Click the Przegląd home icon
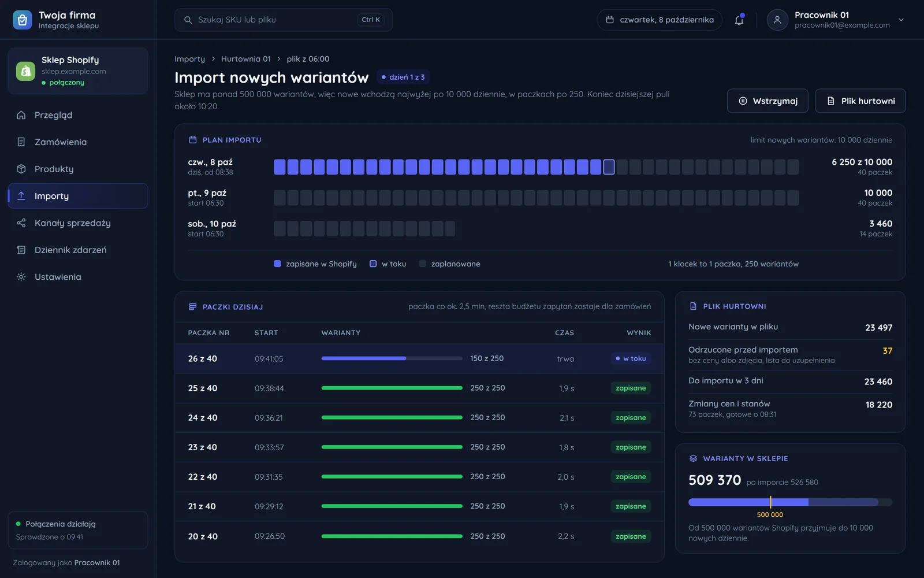The image size is (924, 578). pos(21,115)
